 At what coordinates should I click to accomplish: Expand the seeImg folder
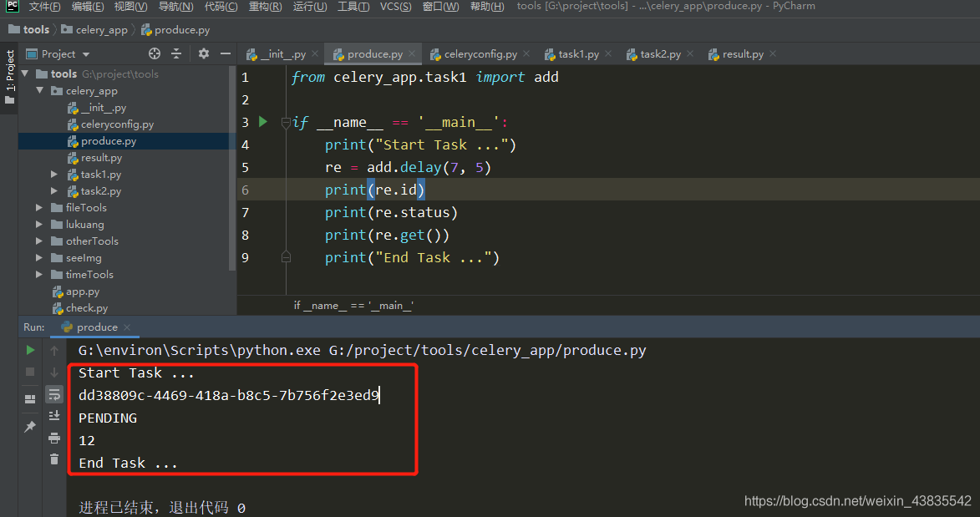(x=39, y=257)
